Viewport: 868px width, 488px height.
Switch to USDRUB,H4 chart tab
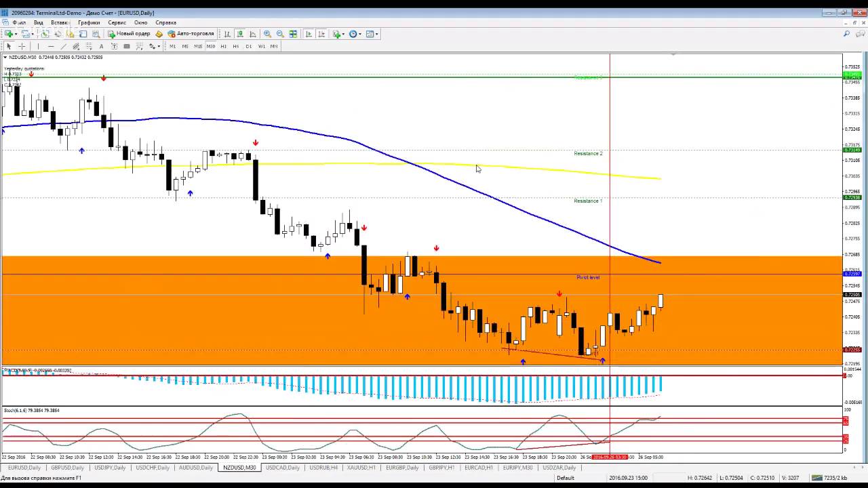[323, 468]
